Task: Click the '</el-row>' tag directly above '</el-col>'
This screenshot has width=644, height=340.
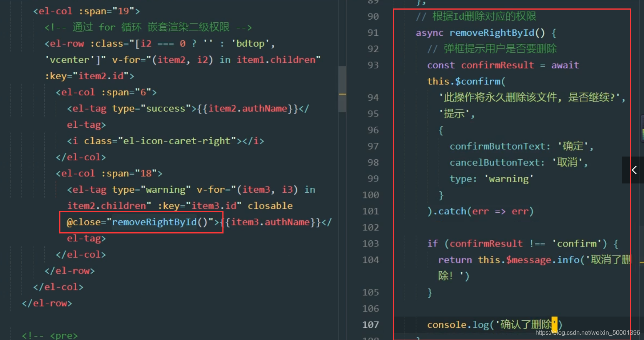Action: (x=70, y=271)
